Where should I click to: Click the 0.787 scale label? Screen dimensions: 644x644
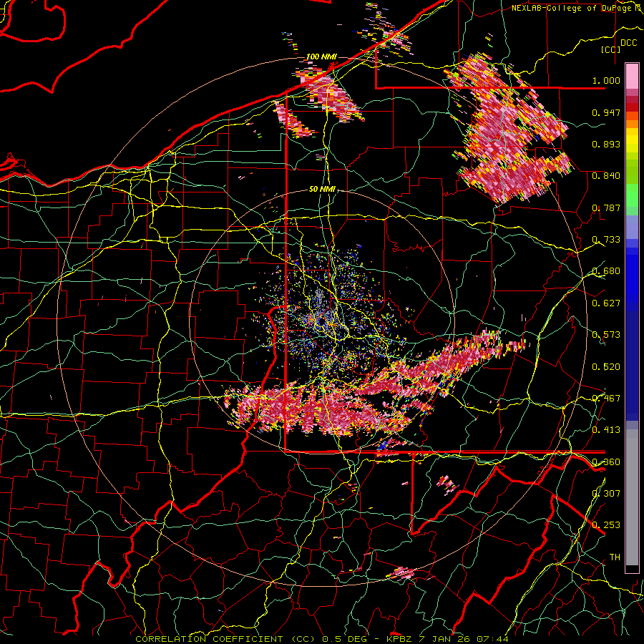(606, 208)
